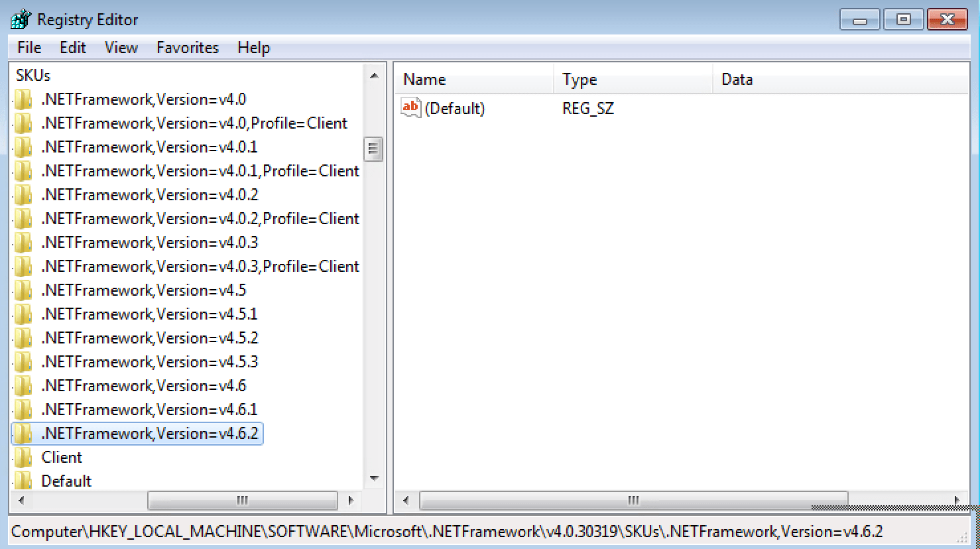Select the SKUs parent key
The width and height of the screenshot is (980, 549).
coord(33,76)
